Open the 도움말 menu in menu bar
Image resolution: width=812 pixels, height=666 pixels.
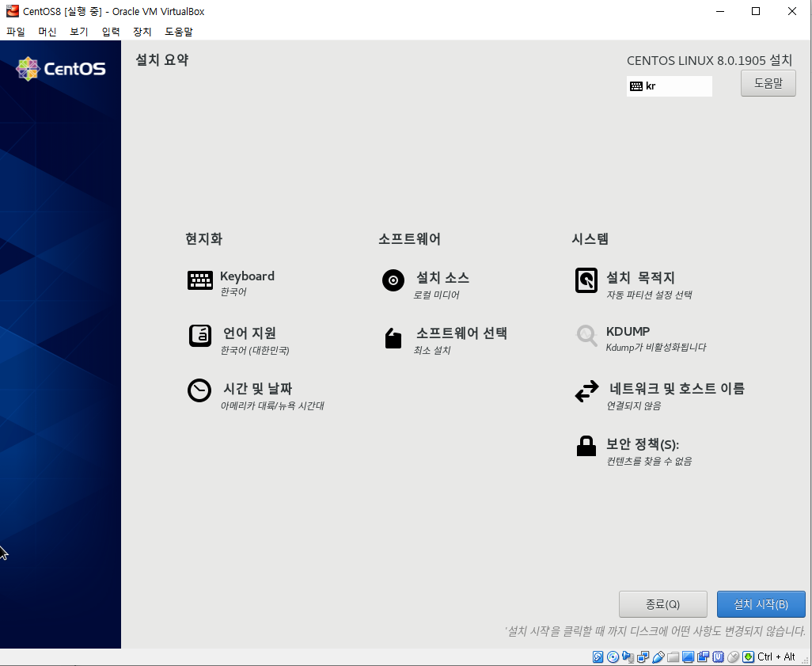179,32
